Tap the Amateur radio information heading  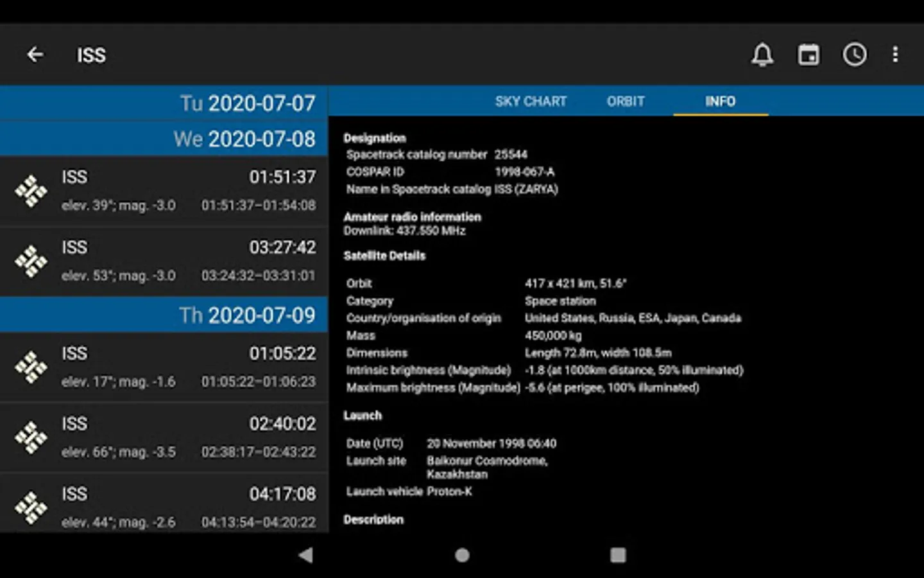click(x=412, y=216)
